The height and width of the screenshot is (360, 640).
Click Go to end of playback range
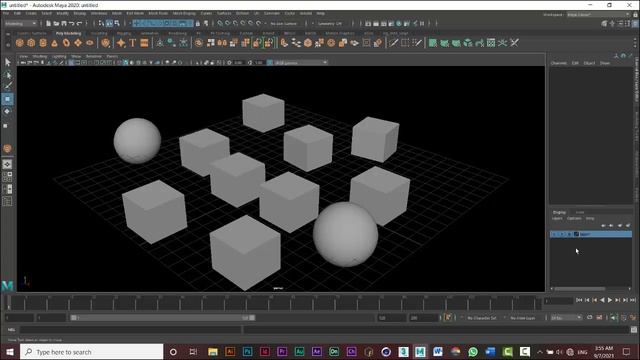(x=633, y=300)
